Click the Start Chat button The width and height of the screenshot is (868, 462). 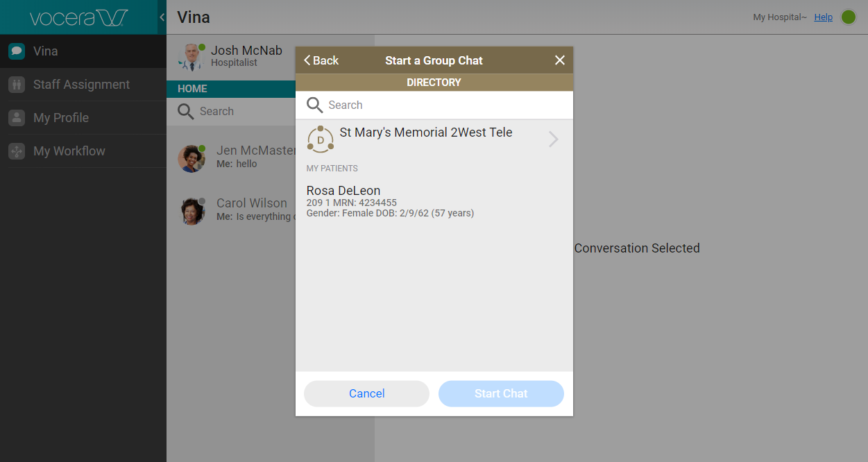[x=501, y=394]
